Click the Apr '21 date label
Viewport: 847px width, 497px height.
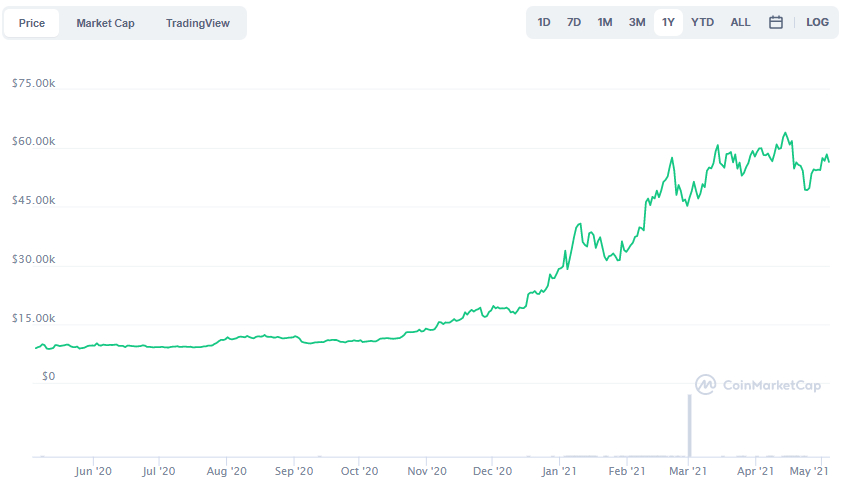coord(755,471)
